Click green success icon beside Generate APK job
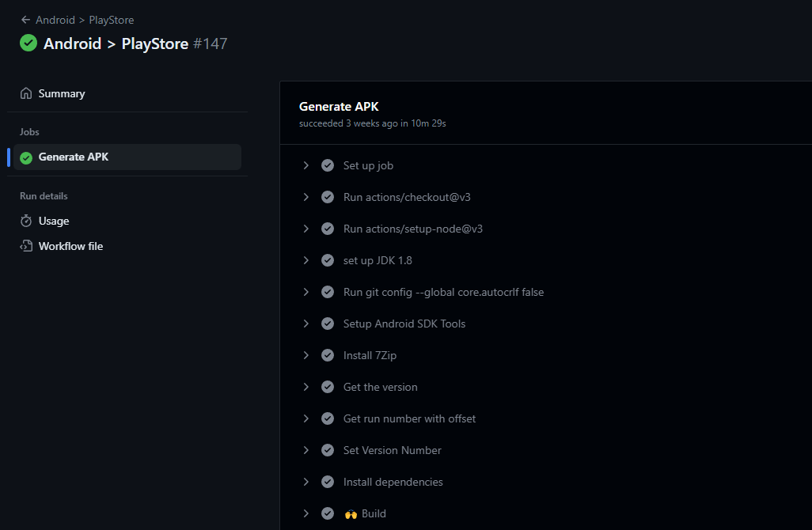 tap(26, 157)
